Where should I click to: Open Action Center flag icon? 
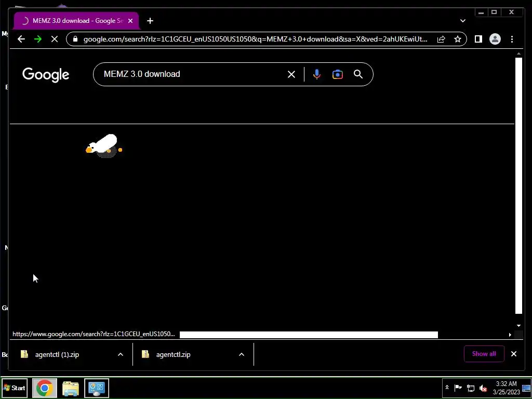point(458,388)
